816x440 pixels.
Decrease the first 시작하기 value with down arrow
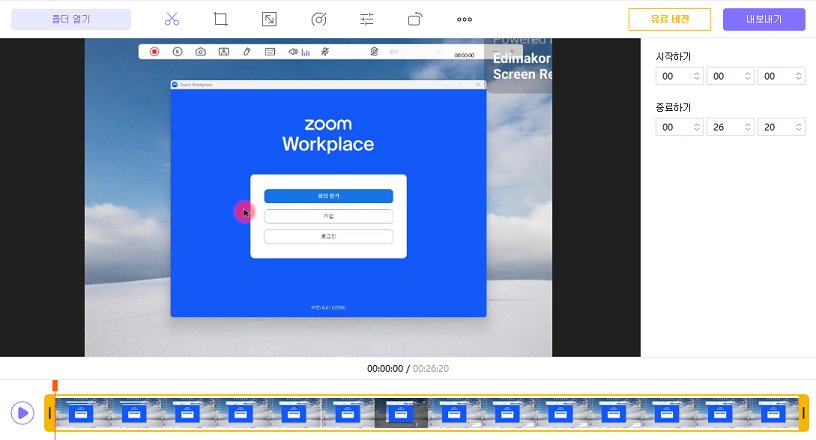[x=696, y=79]
